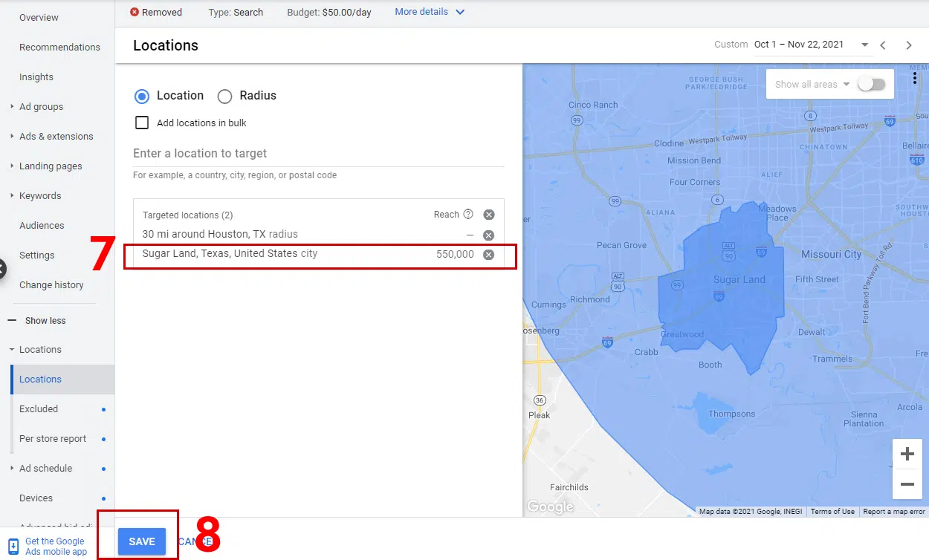Open the Google Ads mobile app icon

13,547
